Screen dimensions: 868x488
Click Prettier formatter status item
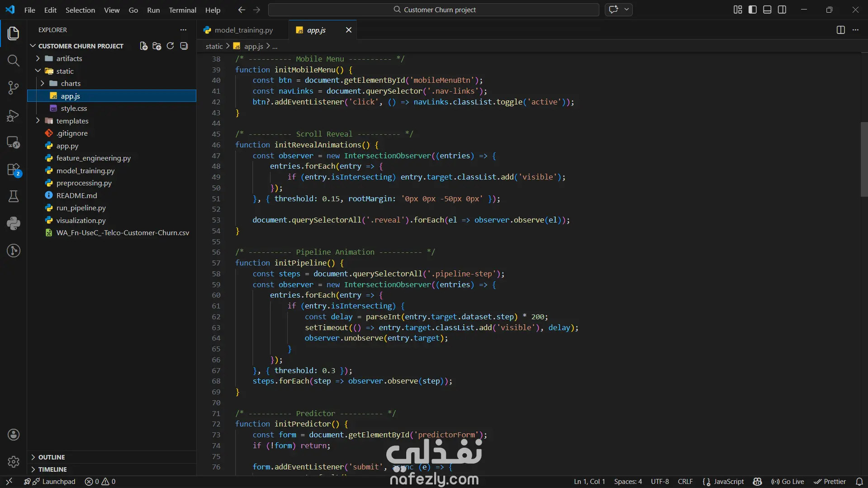point(830,482)
